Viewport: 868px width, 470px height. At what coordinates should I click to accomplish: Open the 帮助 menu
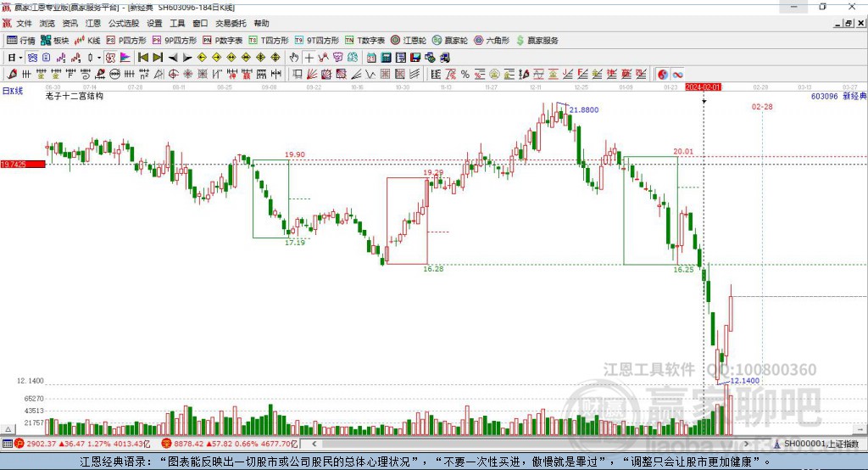261,23
